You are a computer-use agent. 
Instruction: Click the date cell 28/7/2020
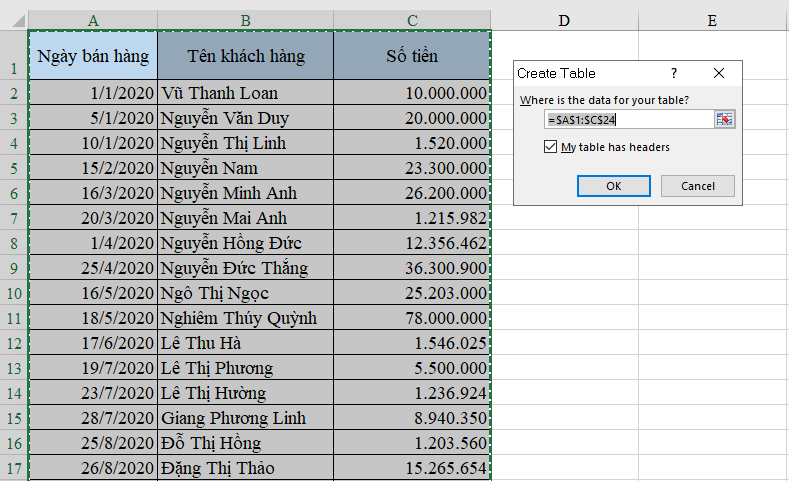[93, 418]
